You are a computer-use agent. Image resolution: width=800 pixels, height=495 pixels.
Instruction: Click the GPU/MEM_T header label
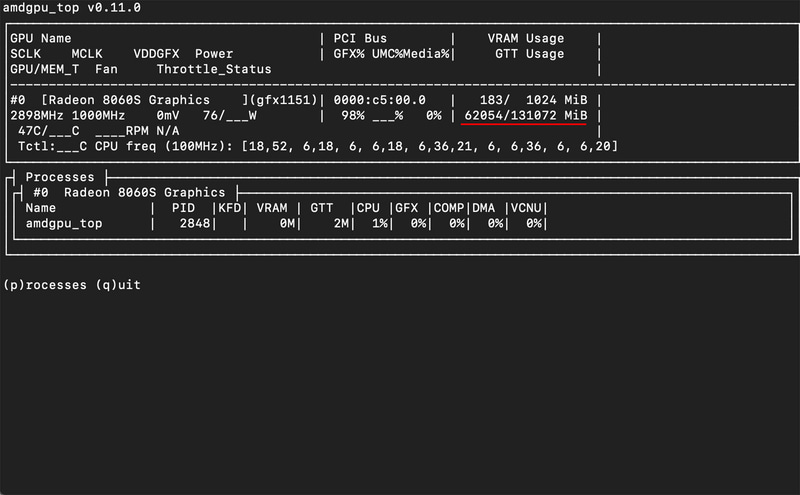[45, 69]
